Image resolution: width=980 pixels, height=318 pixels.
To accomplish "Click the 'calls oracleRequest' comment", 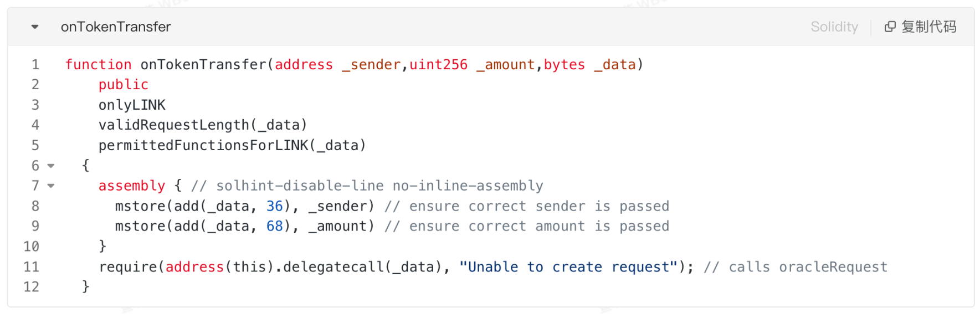I will pyautogui.click(x=807, y=267).
